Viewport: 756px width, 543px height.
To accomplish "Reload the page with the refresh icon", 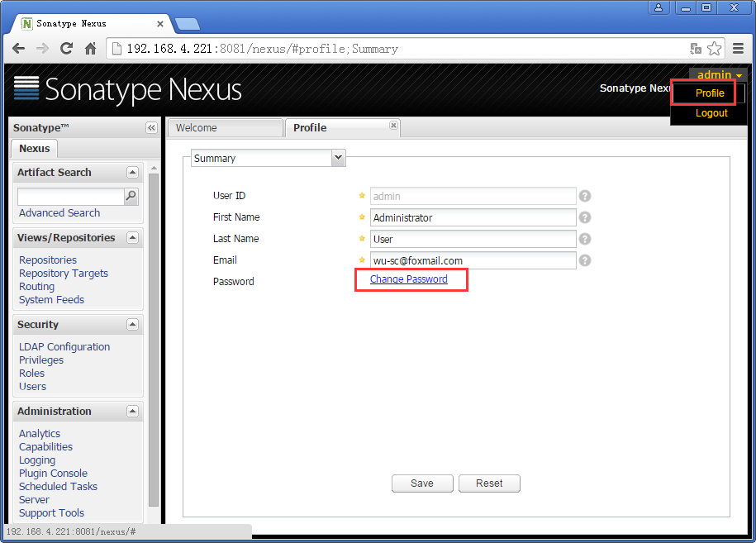I will pyautogui.click(x=66, y=48).
